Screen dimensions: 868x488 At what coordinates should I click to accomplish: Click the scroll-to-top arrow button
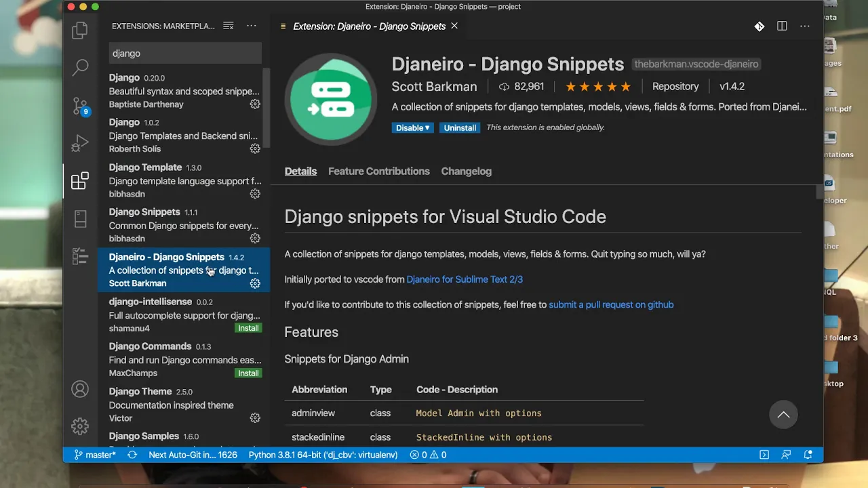783,415
